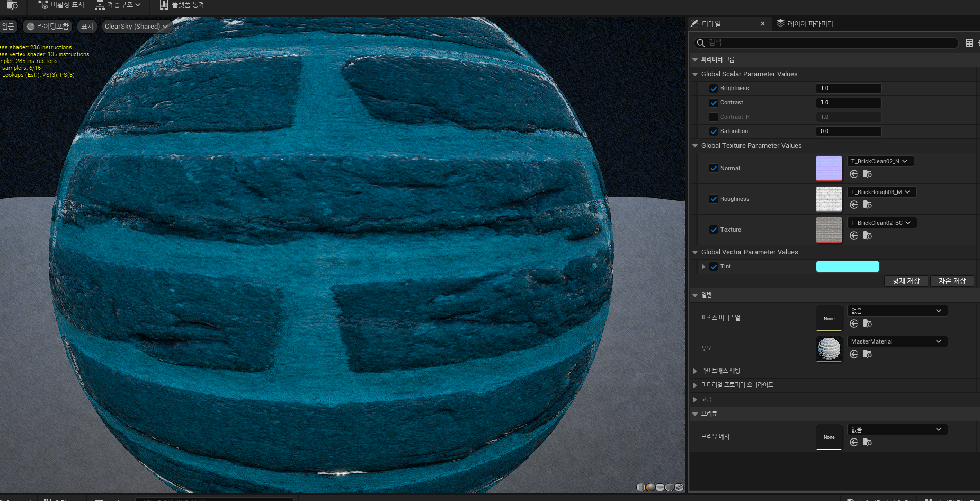Screen dimensions: 980x501
Task: Open the 계층구조 hierarchy dropdown
Action: coord(118,5)
